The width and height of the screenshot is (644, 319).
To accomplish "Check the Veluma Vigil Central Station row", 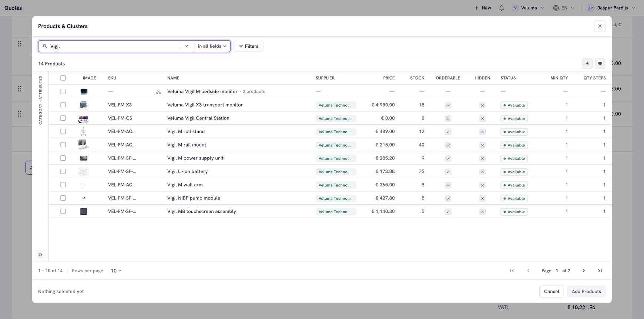I will pyautogui.click(x=63, y=118).
